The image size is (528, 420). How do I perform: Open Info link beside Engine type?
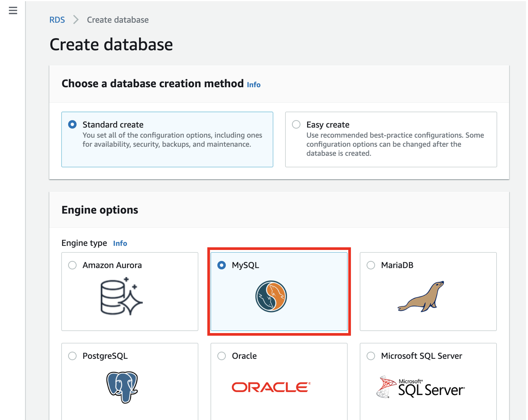point(120,243)
